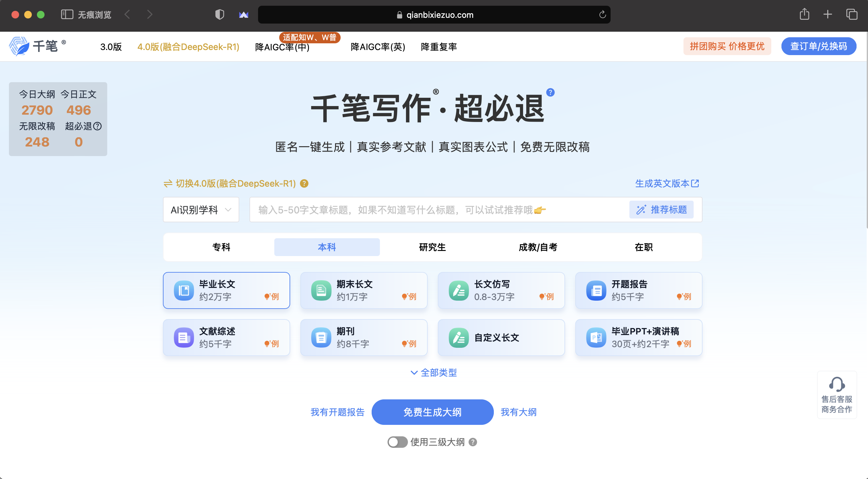Click the yellow help icon after 切换4.0版

[x=304, y=183]
